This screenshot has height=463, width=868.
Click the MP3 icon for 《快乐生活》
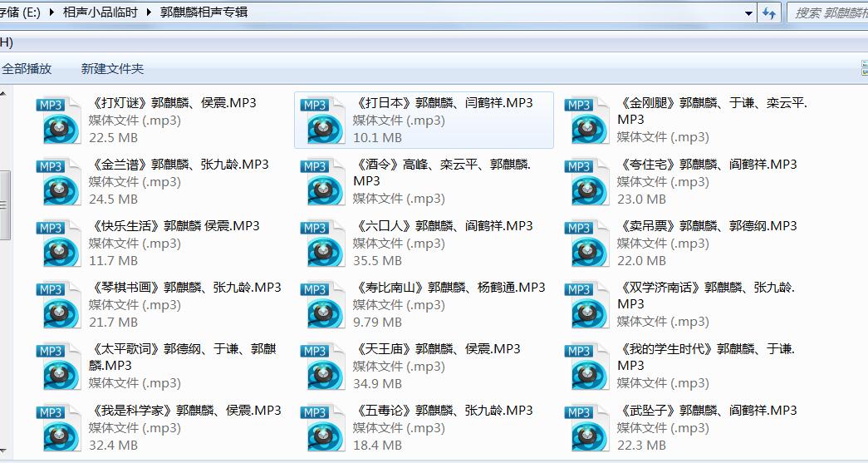tap(59, 243)
